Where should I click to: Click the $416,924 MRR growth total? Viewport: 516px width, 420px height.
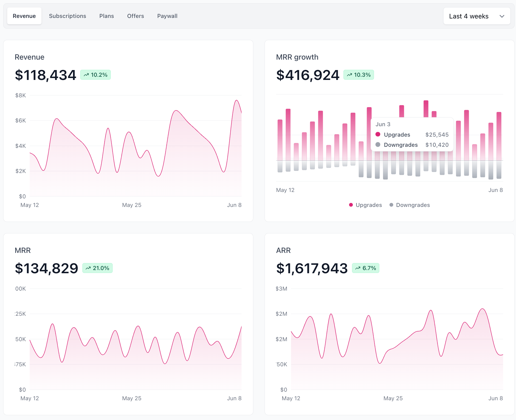point(308,75)
